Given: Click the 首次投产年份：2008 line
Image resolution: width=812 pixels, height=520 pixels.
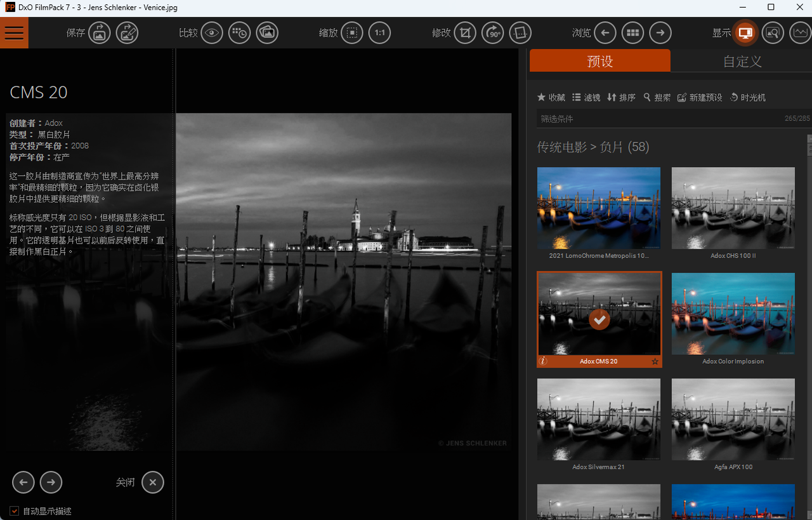Looking at the screenshot, I should tap(49, 146).
